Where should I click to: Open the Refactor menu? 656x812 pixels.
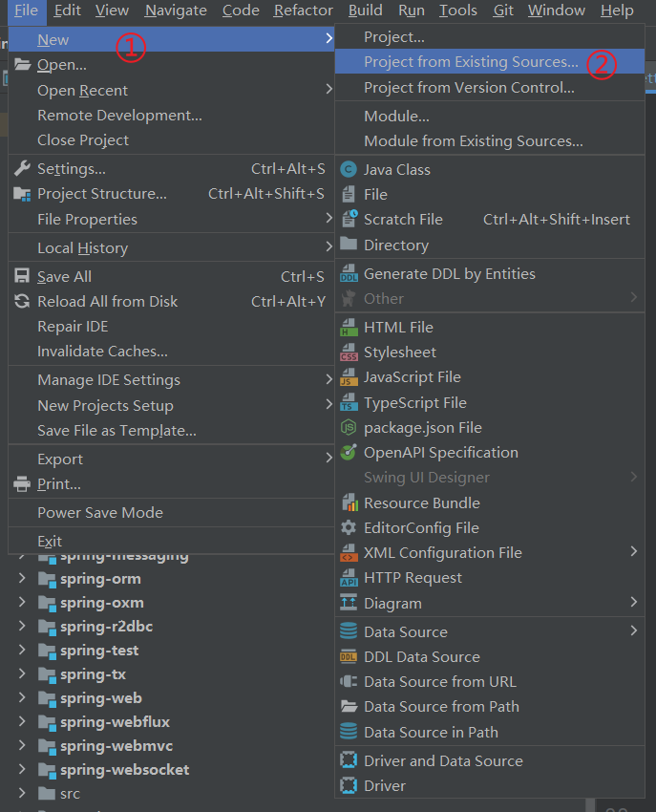click(303, 11)
